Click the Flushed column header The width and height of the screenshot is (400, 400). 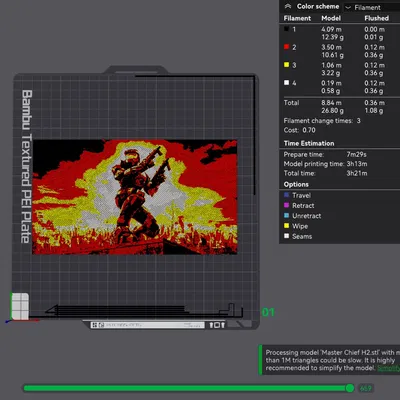377,18
